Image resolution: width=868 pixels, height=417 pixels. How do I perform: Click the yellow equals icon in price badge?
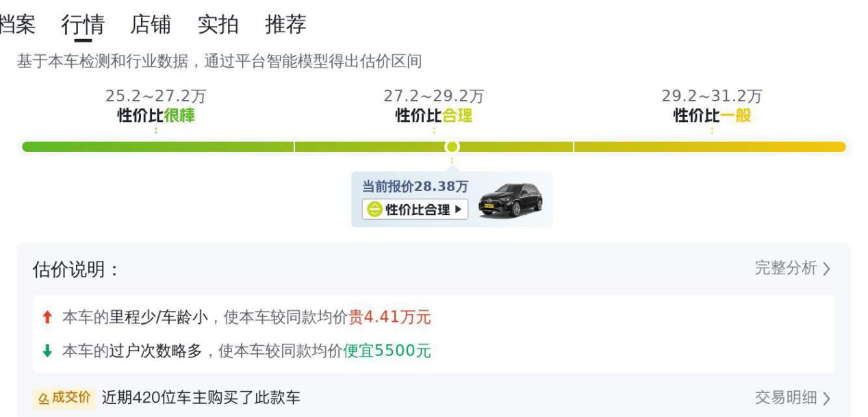pos(374,210)
